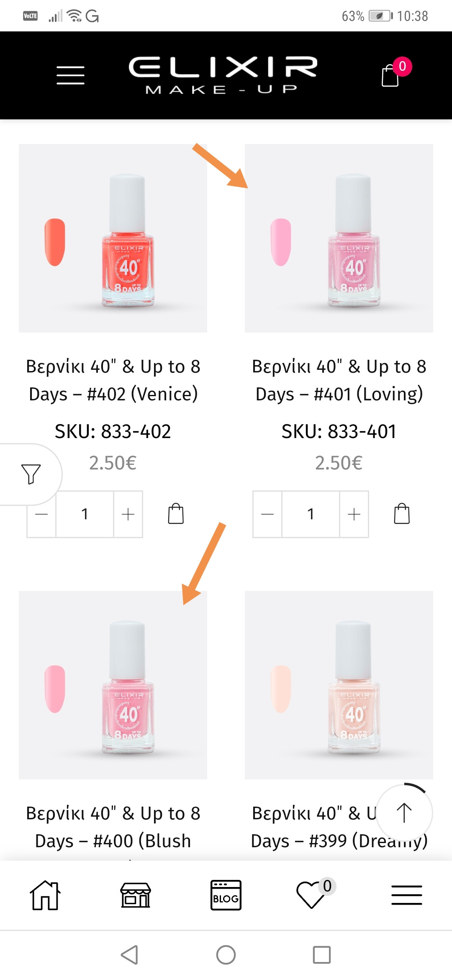This screenshot has width=452, height=980.
Task: Open bottom bar three-line menu
Action: coord(406,895)
